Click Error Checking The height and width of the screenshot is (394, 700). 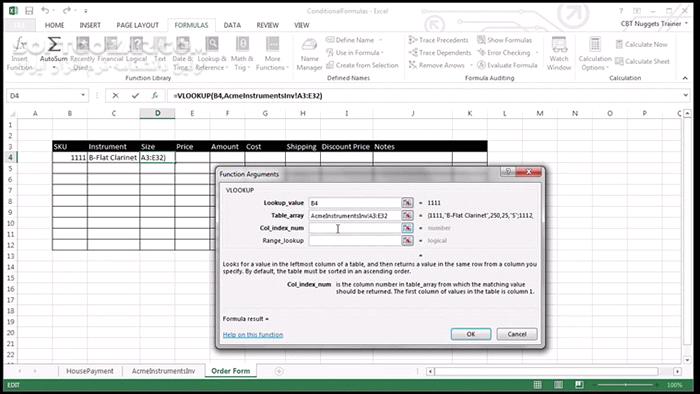point(504,53)
